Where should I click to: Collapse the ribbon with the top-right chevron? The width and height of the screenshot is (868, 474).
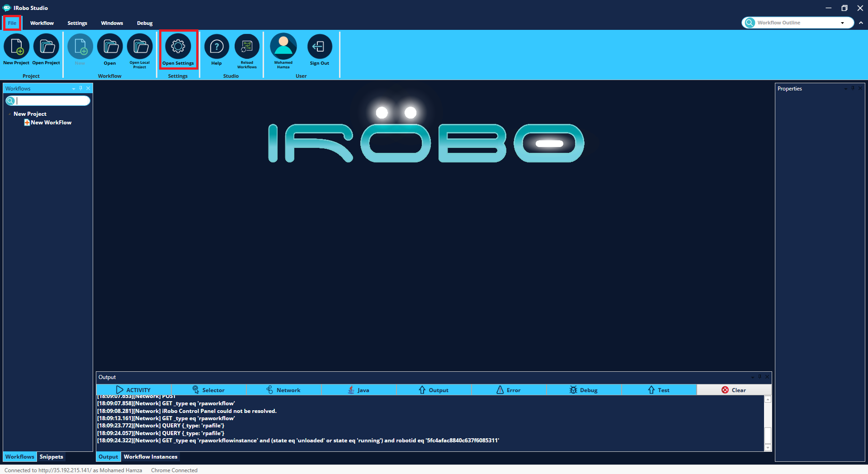tap(861, 23)
